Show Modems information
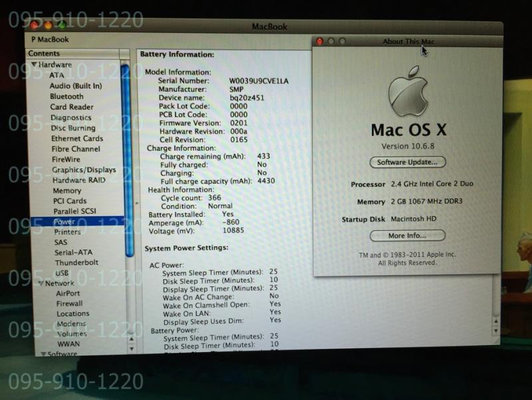This screenshot has height=400, width=532. [x=71, y=324]
